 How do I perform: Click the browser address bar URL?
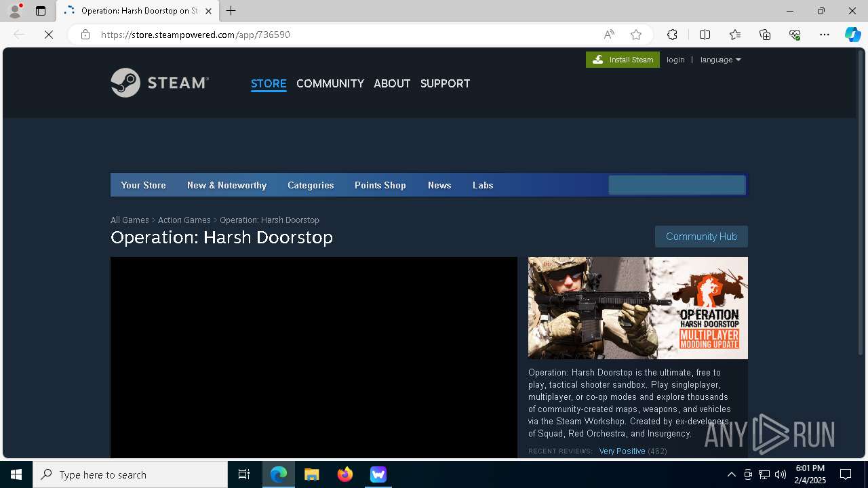point(195,35)
